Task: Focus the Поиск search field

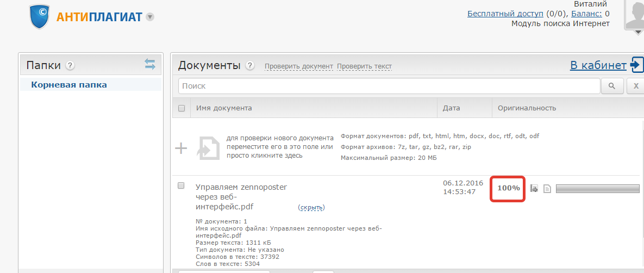Action: coord(389,86)
